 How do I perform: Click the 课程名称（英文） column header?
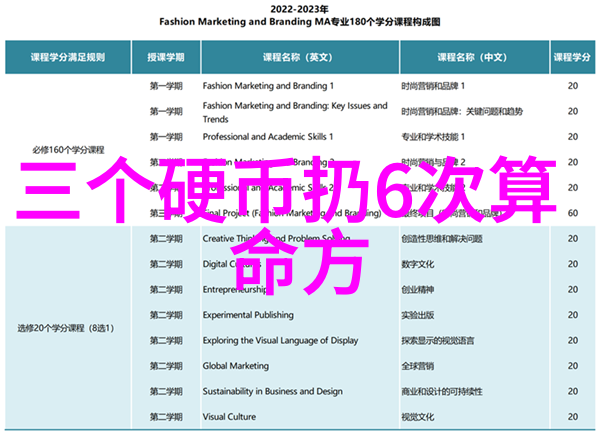click(x=298, y=57)
